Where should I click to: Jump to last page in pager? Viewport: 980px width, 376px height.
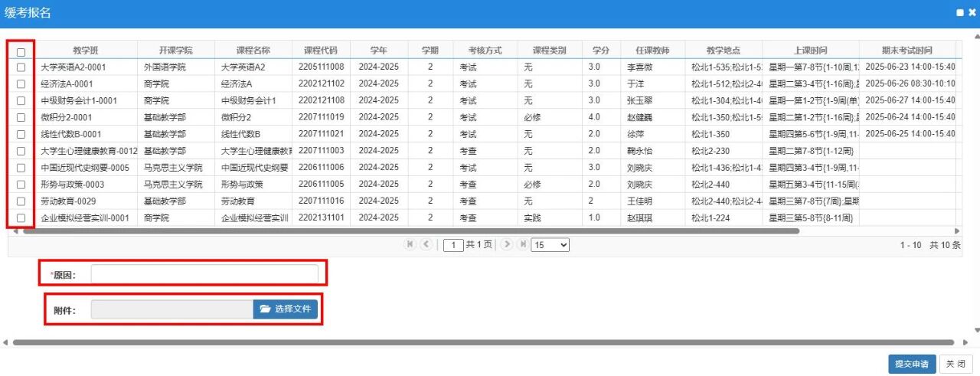coord(523,244)
